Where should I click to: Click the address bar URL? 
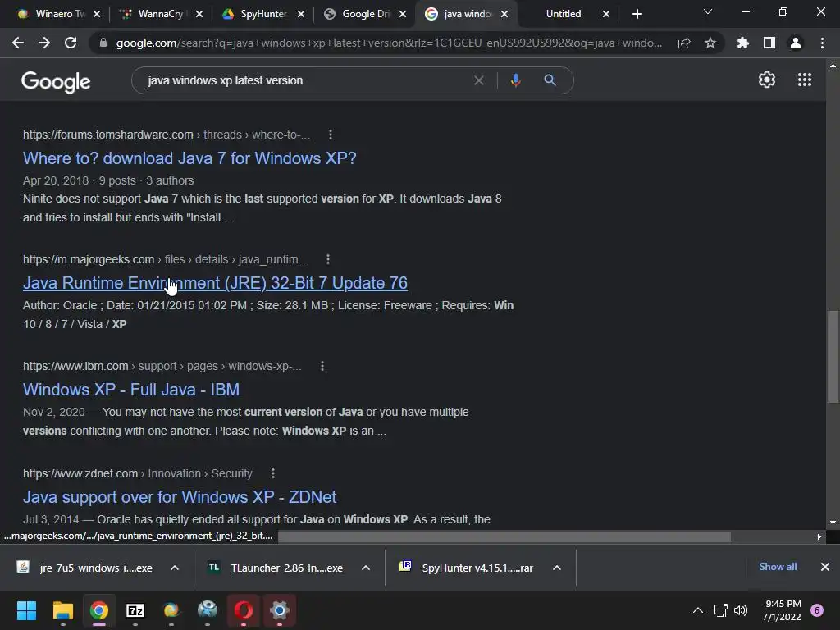[x=389, y=43]
